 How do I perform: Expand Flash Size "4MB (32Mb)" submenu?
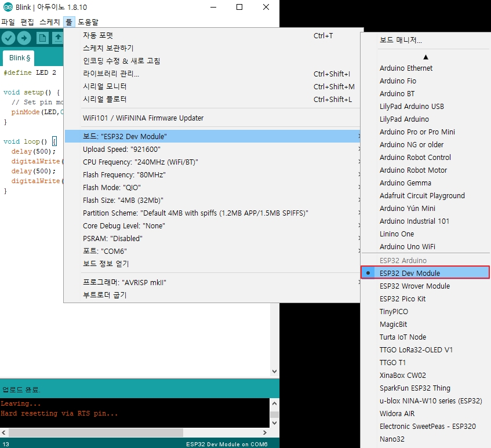tap(212, 201)
